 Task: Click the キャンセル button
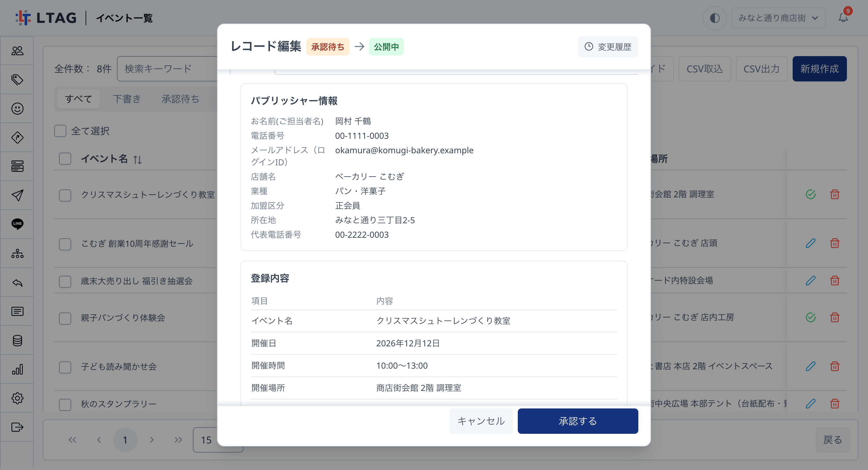point(481,421)
